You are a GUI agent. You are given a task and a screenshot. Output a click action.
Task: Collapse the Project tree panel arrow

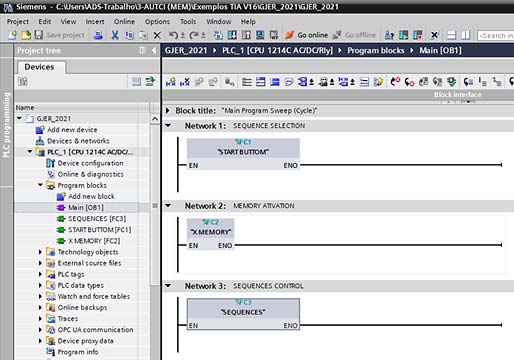tap(154, 50)
